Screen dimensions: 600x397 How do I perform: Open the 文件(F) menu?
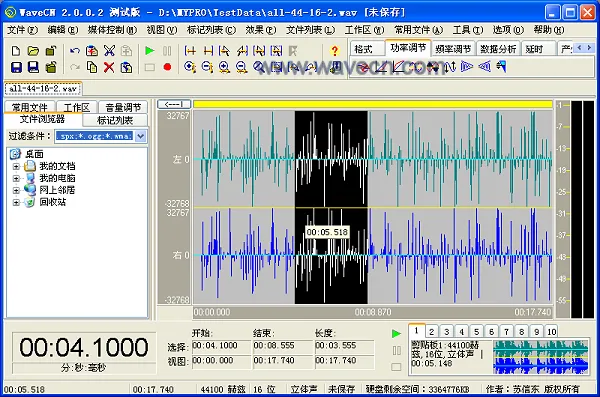[23, 30]
